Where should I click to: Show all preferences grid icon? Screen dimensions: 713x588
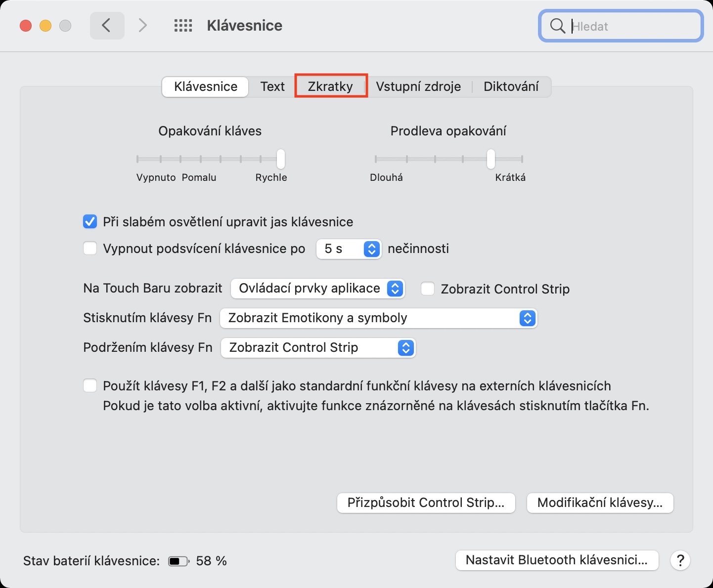pyautogui.click(x=183, y=26)
